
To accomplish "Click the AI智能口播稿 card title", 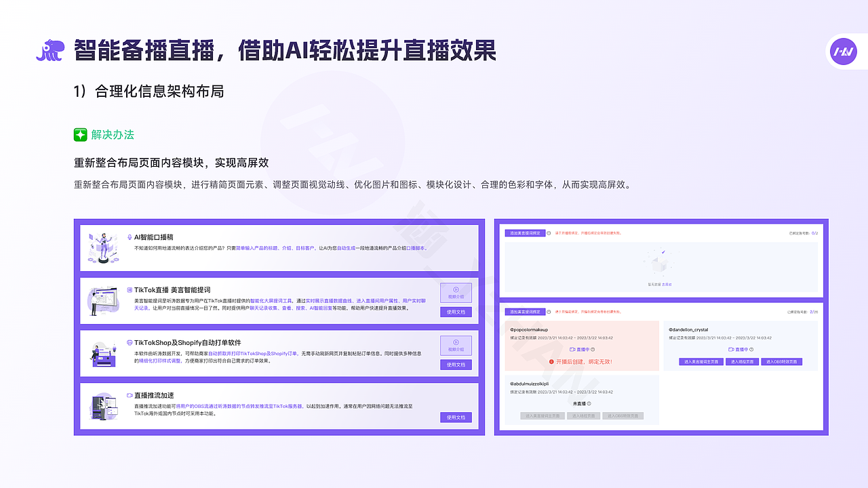I will [154, 237].
